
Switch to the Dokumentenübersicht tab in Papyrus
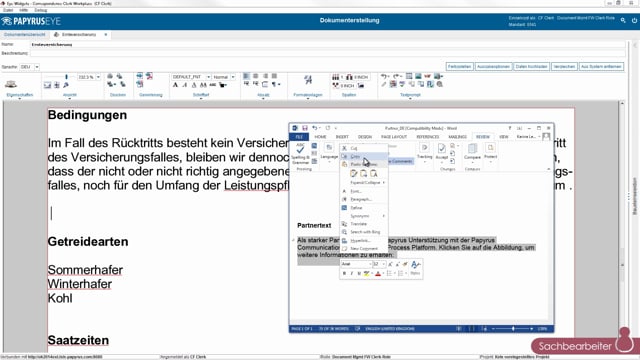24,35
